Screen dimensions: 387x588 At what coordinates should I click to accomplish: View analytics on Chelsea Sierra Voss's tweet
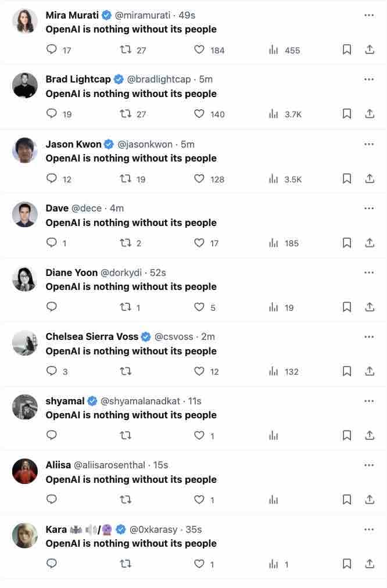click(x=274, y=371)
